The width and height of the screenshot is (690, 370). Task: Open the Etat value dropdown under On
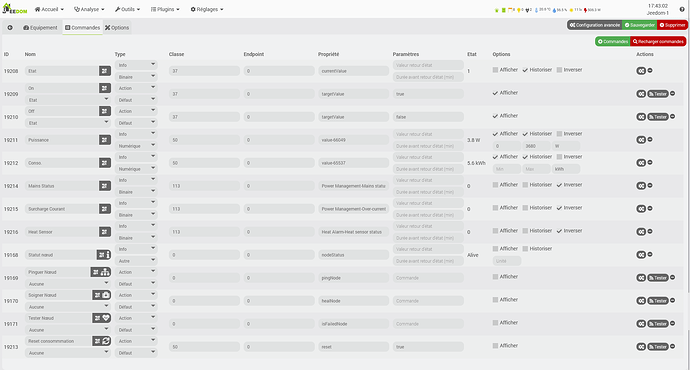point(68,99)
